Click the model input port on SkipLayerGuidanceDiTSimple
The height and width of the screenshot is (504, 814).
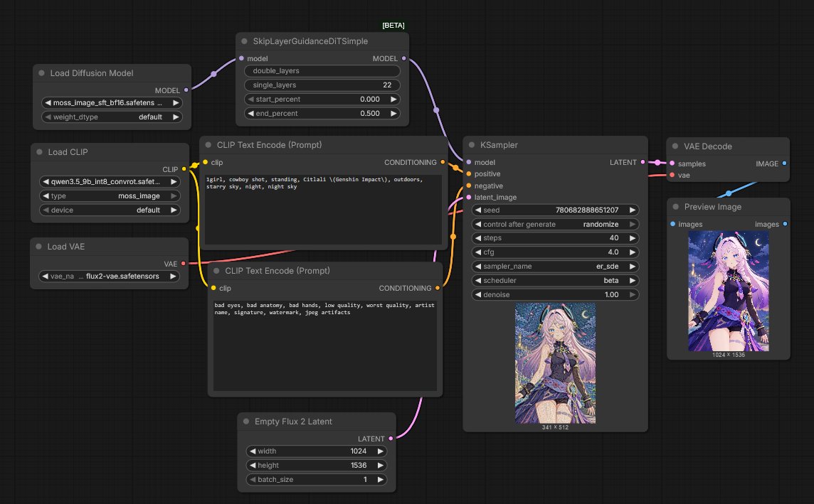pyautogui.click(x=241, y=58)
